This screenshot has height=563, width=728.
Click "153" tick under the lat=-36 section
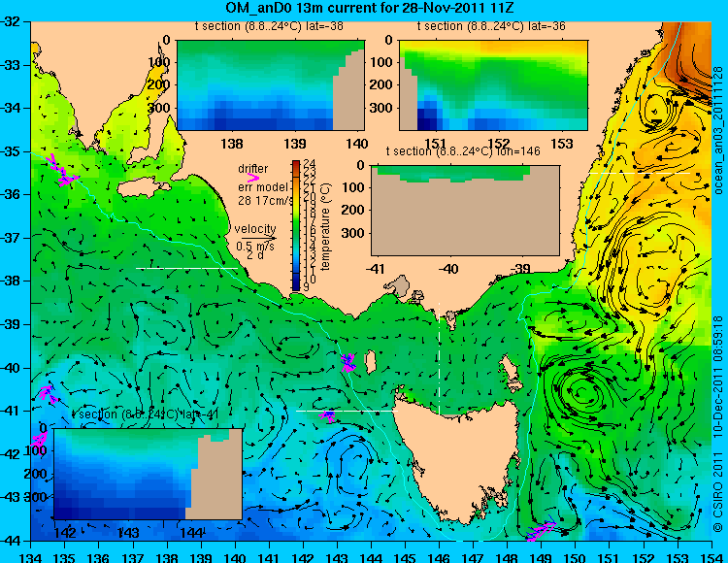pyautogui.click(x=562, y=144)
